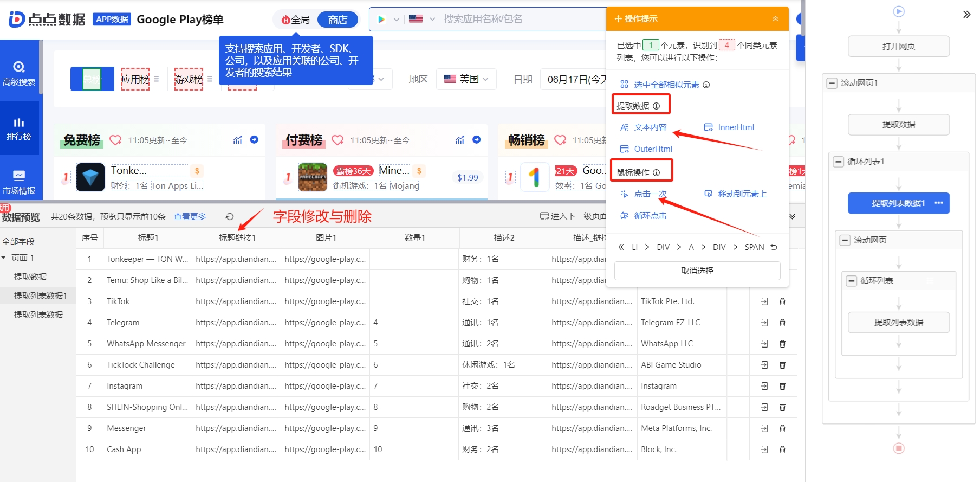This screenshot has width=980, height=482.
Task: Click the workflow start play icon
Action: 899,11
